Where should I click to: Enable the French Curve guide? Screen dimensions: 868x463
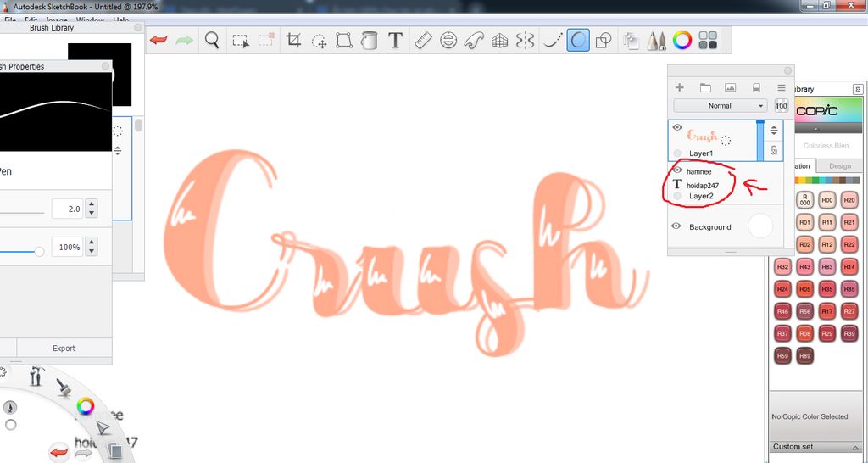point(474,41)
